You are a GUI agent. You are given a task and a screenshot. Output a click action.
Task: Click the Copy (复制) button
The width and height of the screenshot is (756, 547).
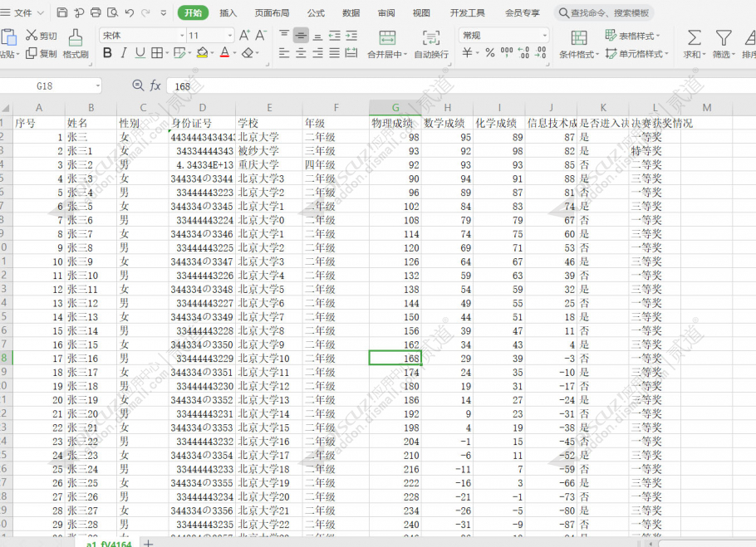pyautogui.click(x=42, y=54)
